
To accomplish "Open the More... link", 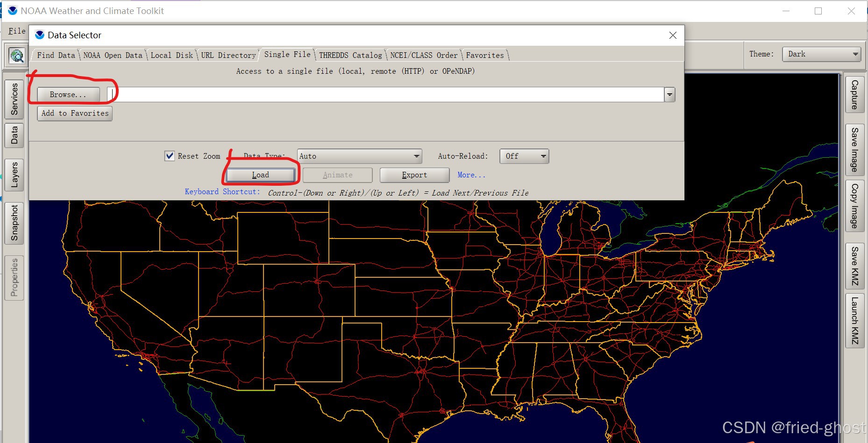I will coord(471,175).
